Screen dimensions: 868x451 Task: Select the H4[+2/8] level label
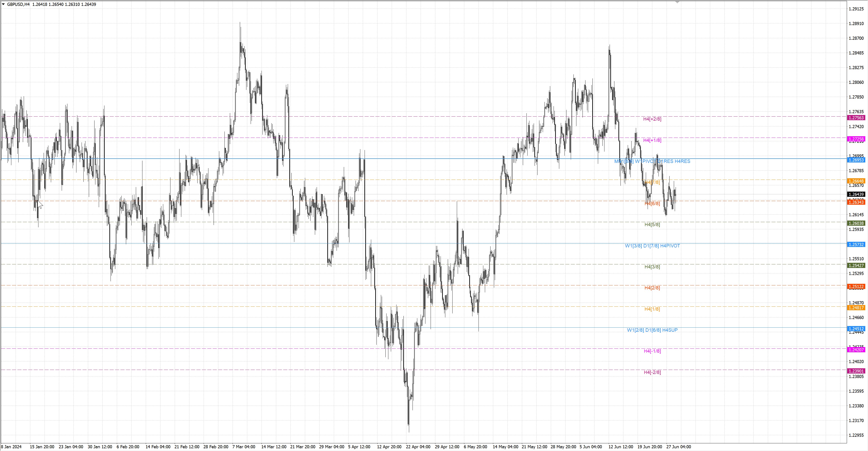(652, 119)
